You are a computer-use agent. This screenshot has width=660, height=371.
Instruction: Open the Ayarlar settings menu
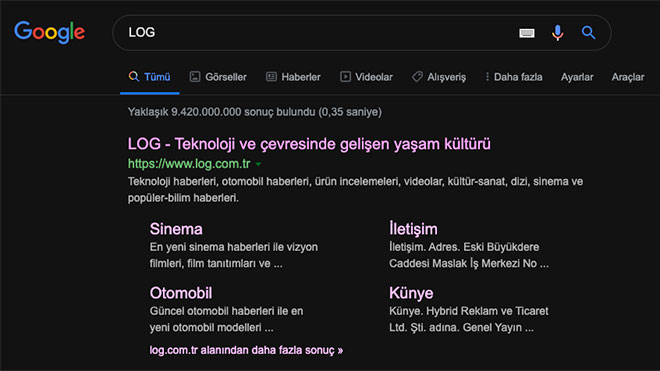point(577,77)
